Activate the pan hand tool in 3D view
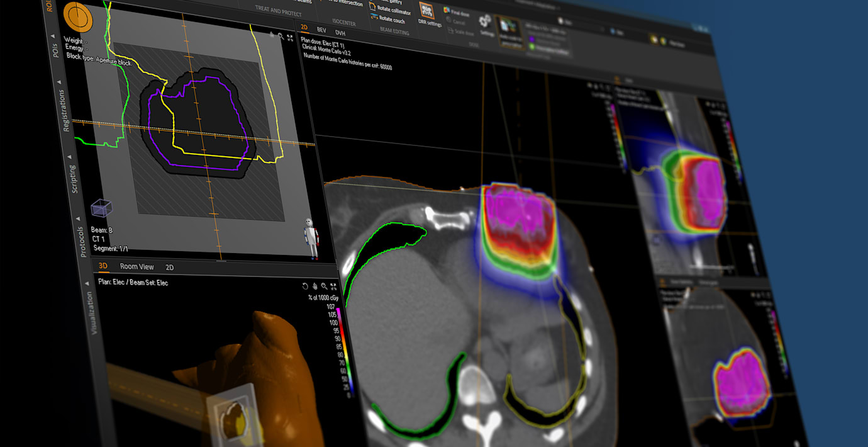The height and width of the screenshot is (447, 868). coord(314,286)
